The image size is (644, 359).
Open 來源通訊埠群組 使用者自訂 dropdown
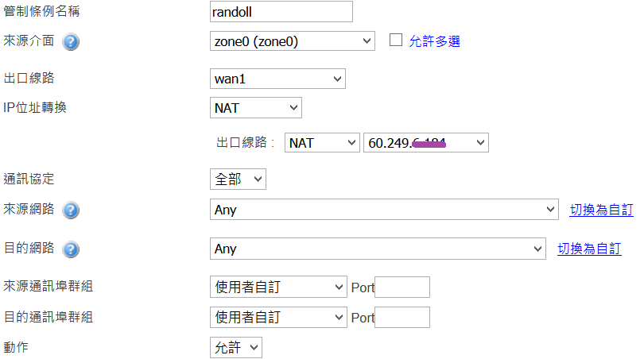277,288
